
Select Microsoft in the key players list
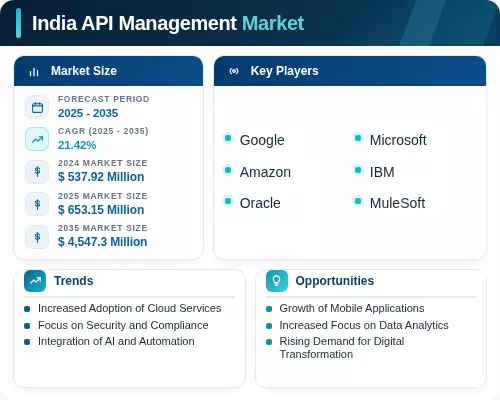[x=398, y=140]
